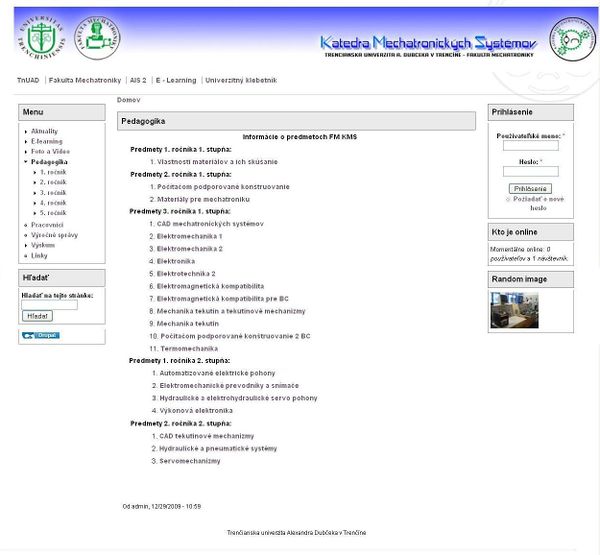Click the Katedra Mechatronických Systémov banner title

tap(429, 43)
